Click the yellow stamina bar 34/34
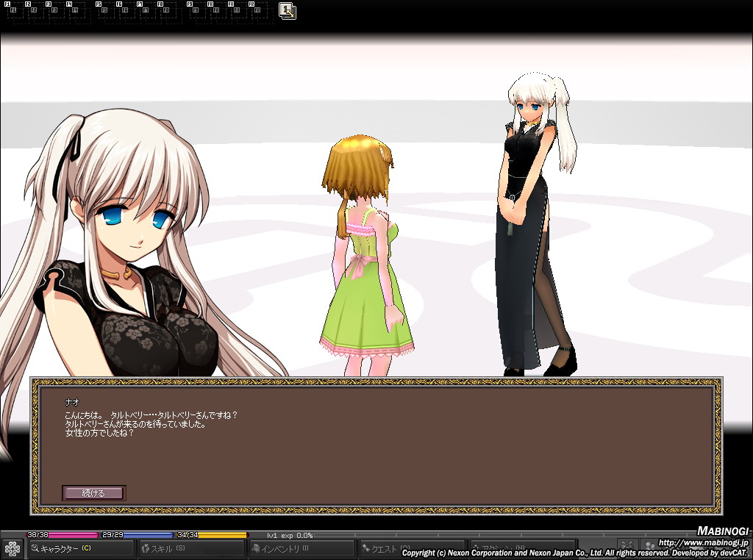The width and height of the screenshot is (753, 560). pyautogui.click(x=213, y=534)
